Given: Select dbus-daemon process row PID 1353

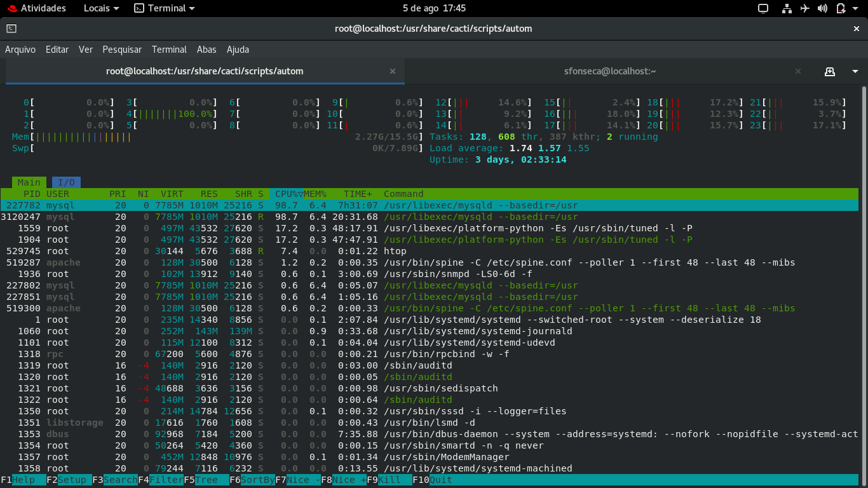Looking at the screenshot, I should [x=430, y=434].
